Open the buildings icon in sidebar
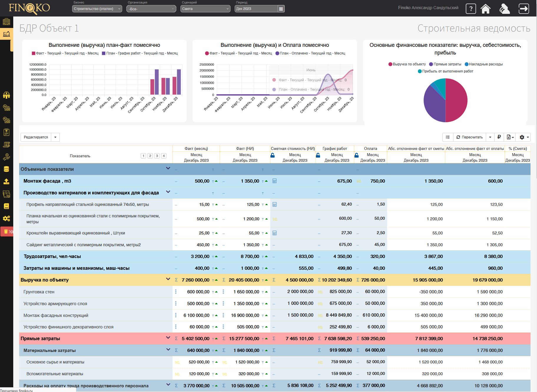The image size is (537, 392). click(6, 22)
